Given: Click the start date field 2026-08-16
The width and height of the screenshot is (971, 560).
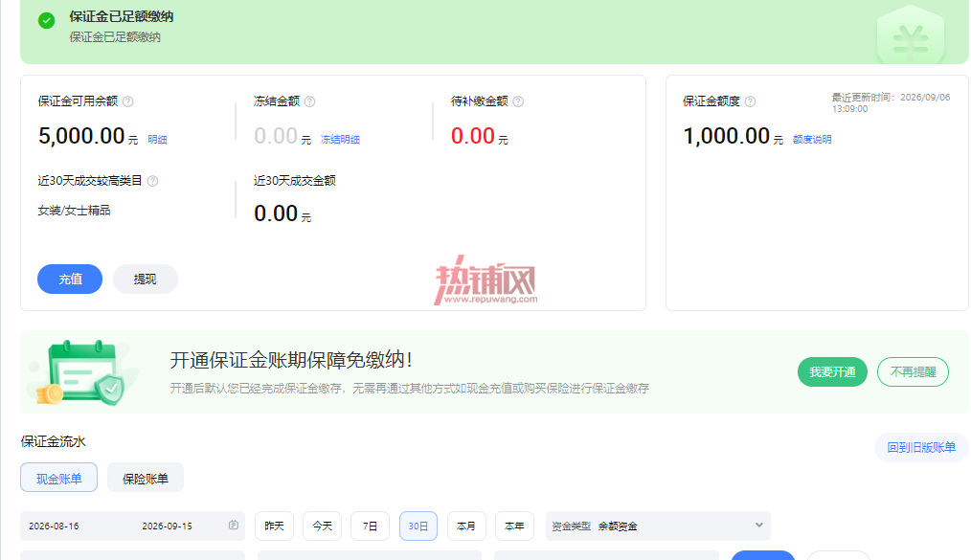Looking at the screenshot, I should point(54,526).
